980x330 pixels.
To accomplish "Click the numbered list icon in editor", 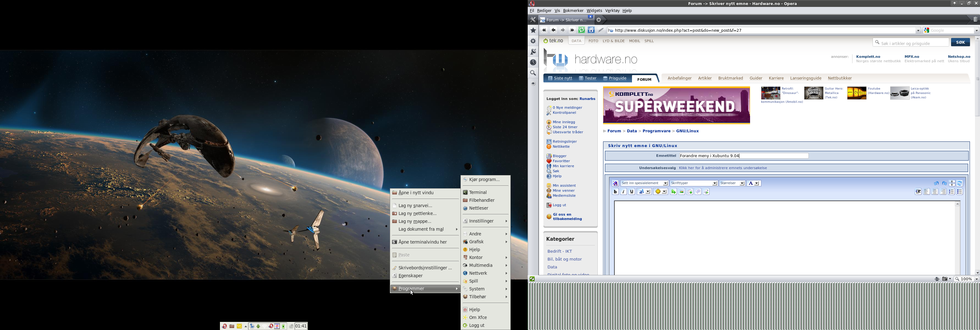I will pos(951,192).
